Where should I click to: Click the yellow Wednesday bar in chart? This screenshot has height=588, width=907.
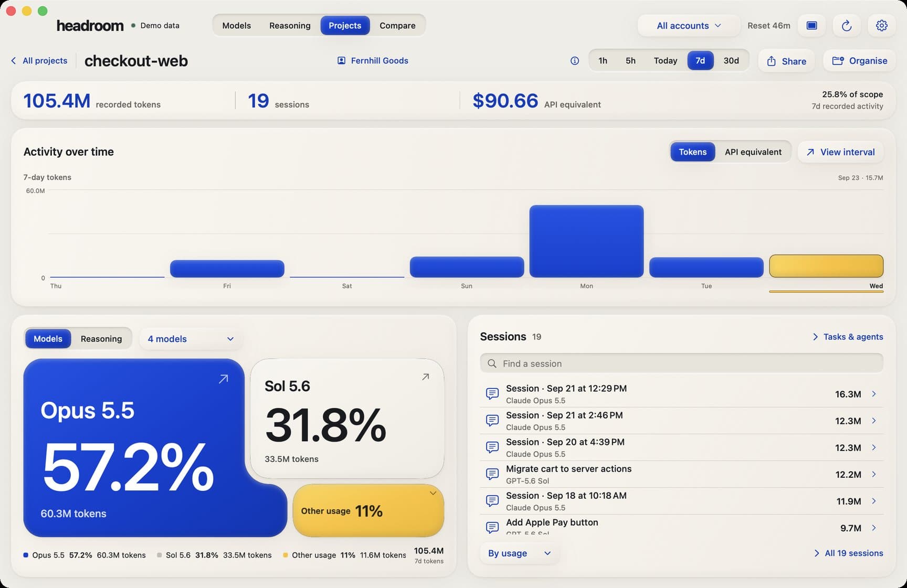826,266
